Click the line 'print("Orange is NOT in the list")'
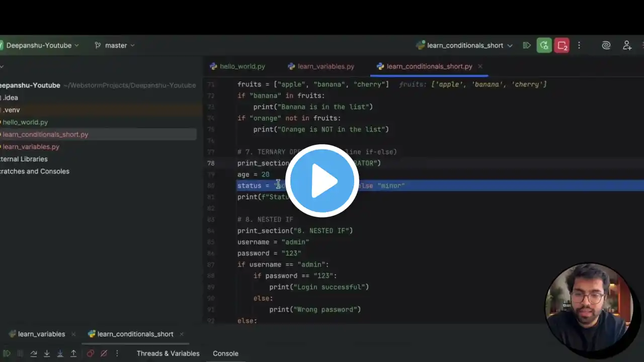 tap(321, 129)
